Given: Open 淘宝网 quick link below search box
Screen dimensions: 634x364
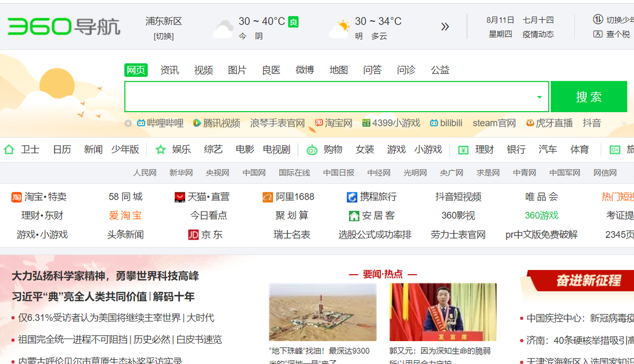Looking at the screenshot, I should [333, 123].
